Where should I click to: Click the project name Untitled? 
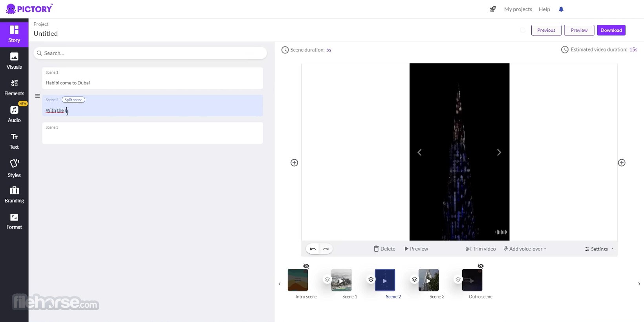[46, 34]
